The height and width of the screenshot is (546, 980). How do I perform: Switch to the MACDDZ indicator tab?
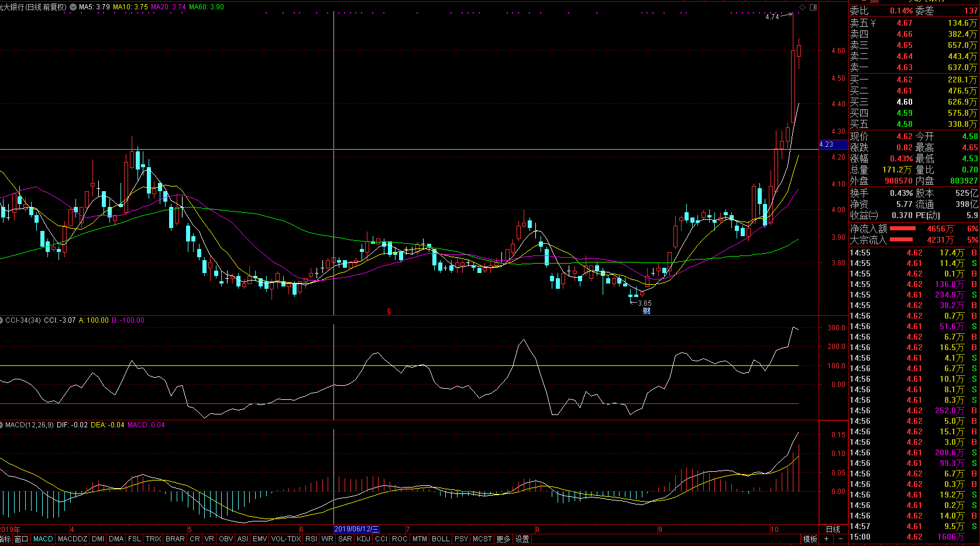[73, 539]
